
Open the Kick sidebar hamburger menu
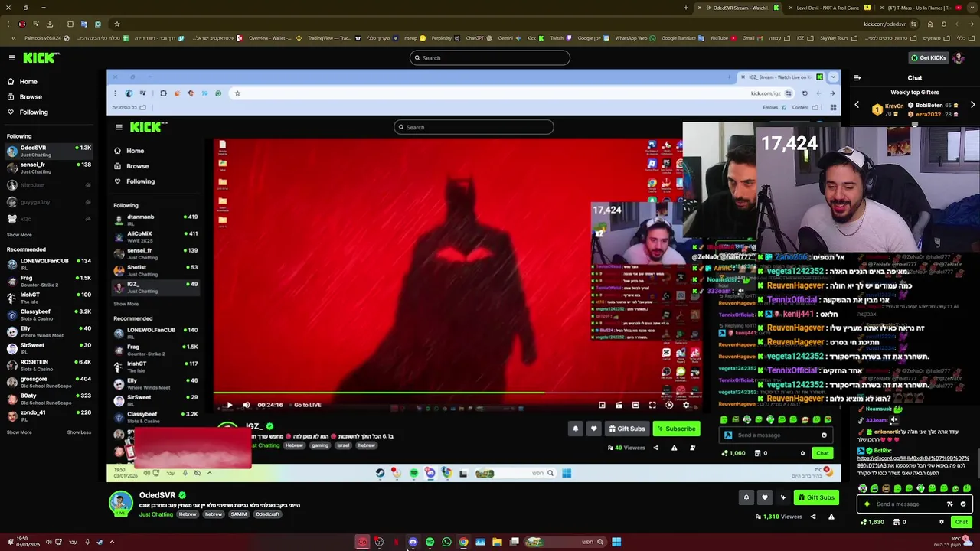11,57
